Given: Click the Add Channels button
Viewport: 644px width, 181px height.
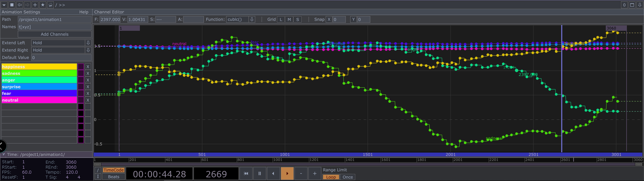Looking at the screenshot, I should [x=55, y=34].
